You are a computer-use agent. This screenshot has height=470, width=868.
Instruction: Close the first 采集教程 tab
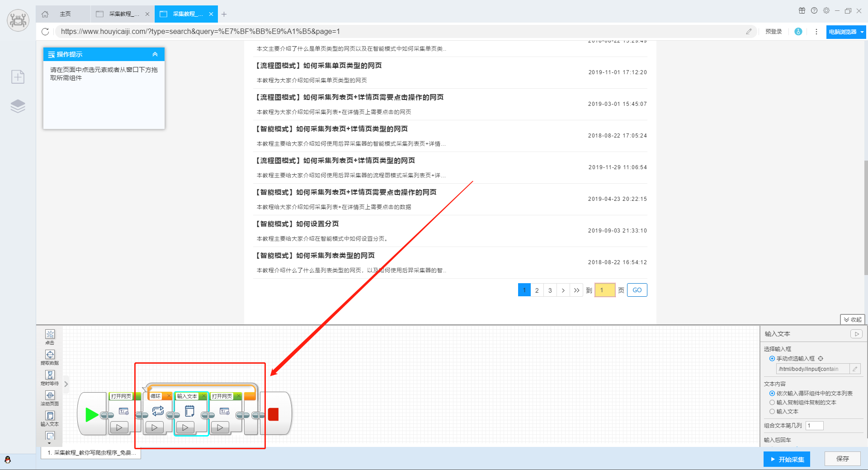pyautogui.click(x=147, y=14)
